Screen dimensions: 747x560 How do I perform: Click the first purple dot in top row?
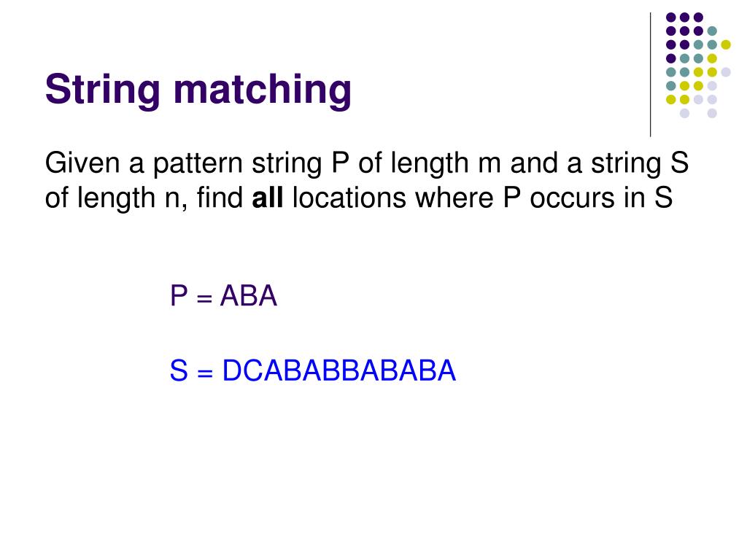[671, 17]
